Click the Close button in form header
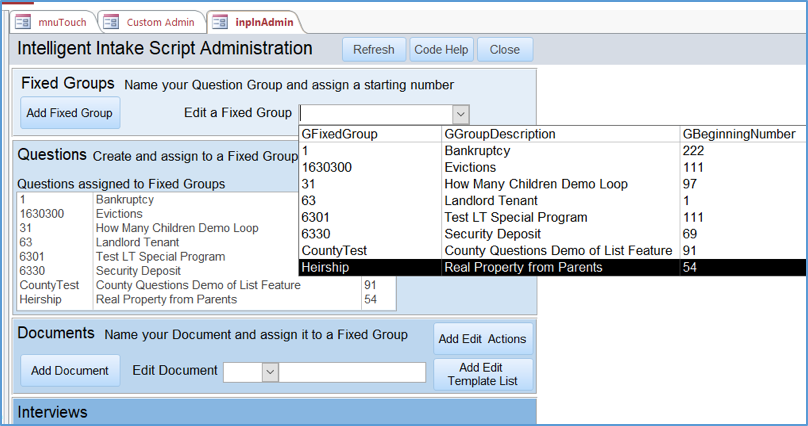 pos(504,50)
